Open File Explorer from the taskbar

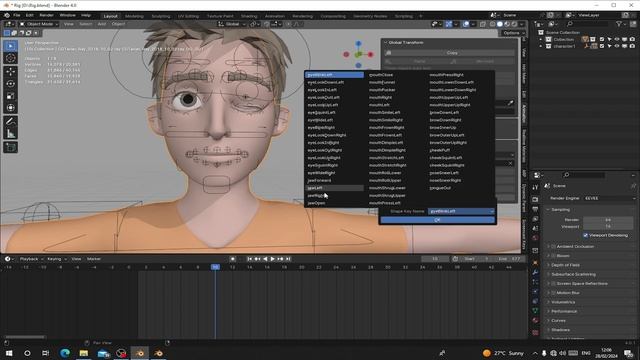click(84, 353)
